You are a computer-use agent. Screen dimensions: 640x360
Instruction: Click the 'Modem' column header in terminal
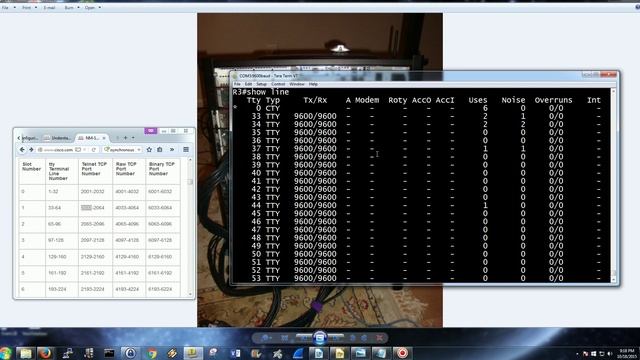367,100
